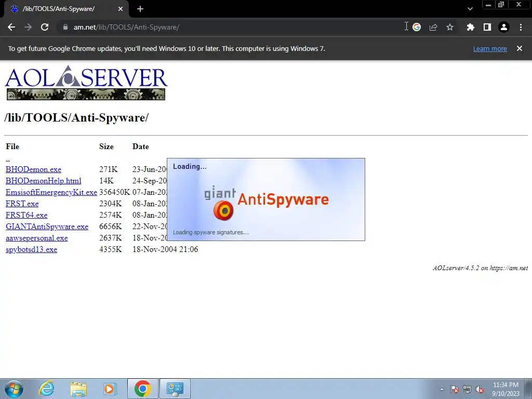The height and width of the screenshot is (399, 532).
Task: Download EmsisoftEmergencyKit.exe
Action: click(x=51, y=192)
